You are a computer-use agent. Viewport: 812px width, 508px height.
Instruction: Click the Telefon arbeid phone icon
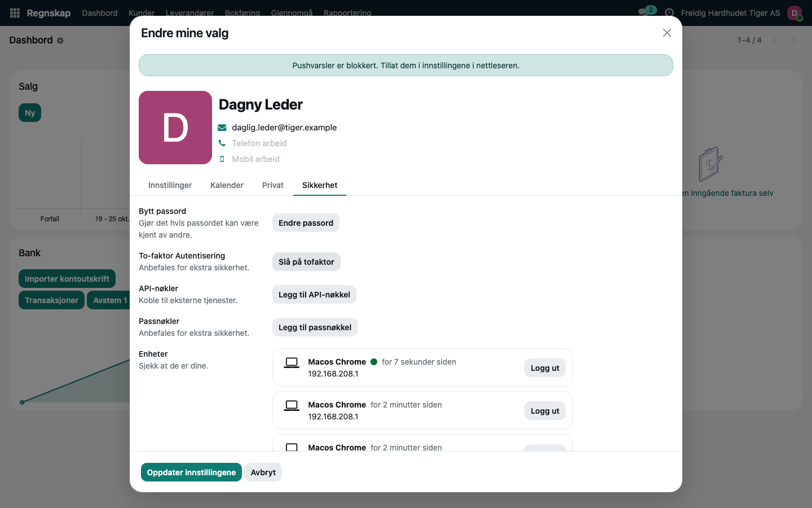click(x=222, y=143)
